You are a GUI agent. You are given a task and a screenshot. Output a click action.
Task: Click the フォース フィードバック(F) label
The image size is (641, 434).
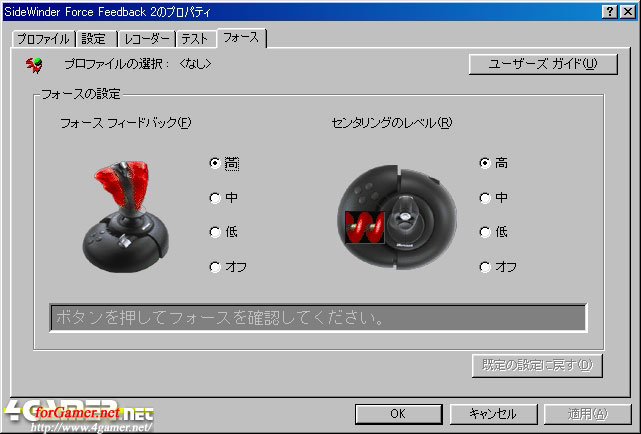(126, 123)
